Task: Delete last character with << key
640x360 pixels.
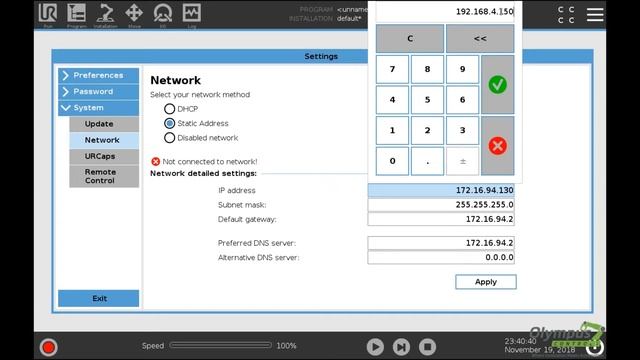Action: 480,38
